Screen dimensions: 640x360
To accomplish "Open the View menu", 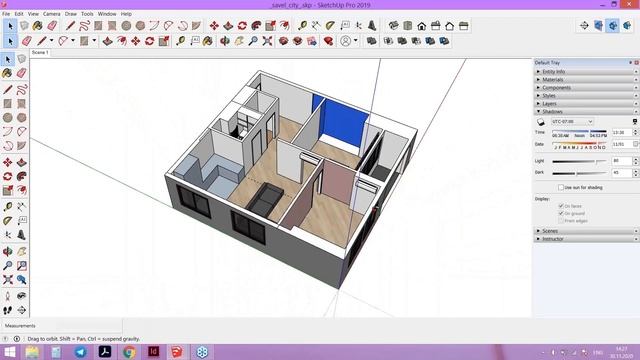I will click(33, 14).
